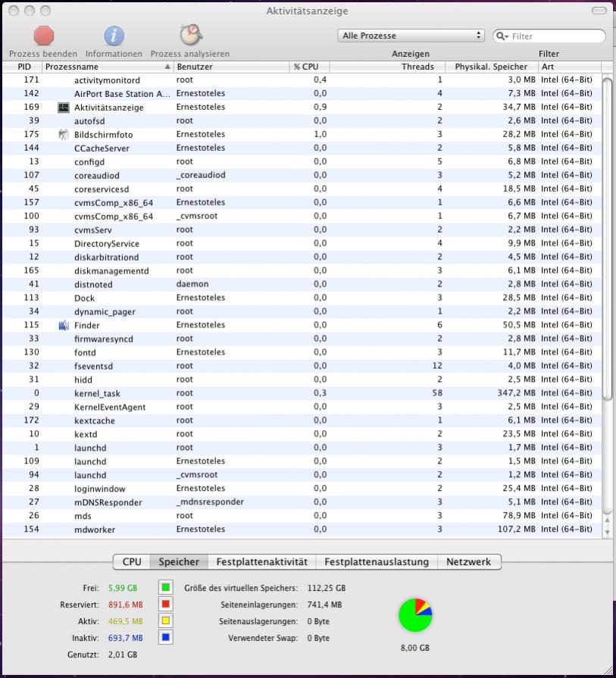Click the Aktivitätsanzeige process icon
Viewport: 616px width, 678px height.
64,108
